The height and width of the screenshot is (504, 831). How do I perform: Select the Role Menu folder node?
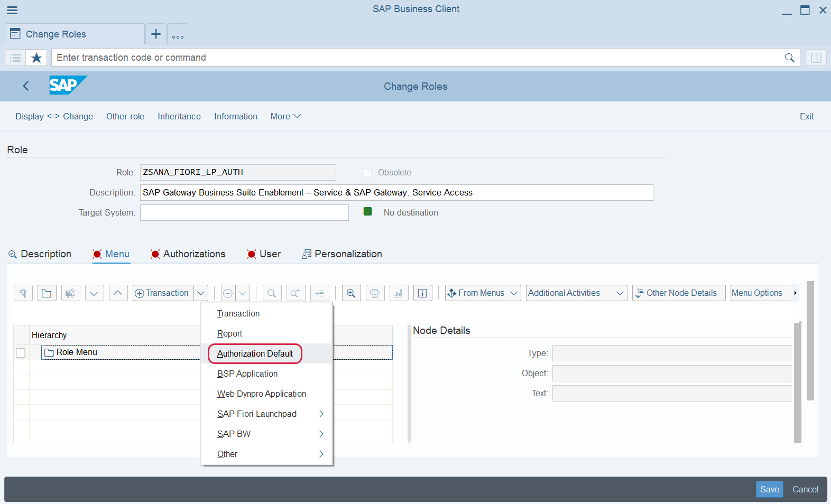[x=71, y=352]
